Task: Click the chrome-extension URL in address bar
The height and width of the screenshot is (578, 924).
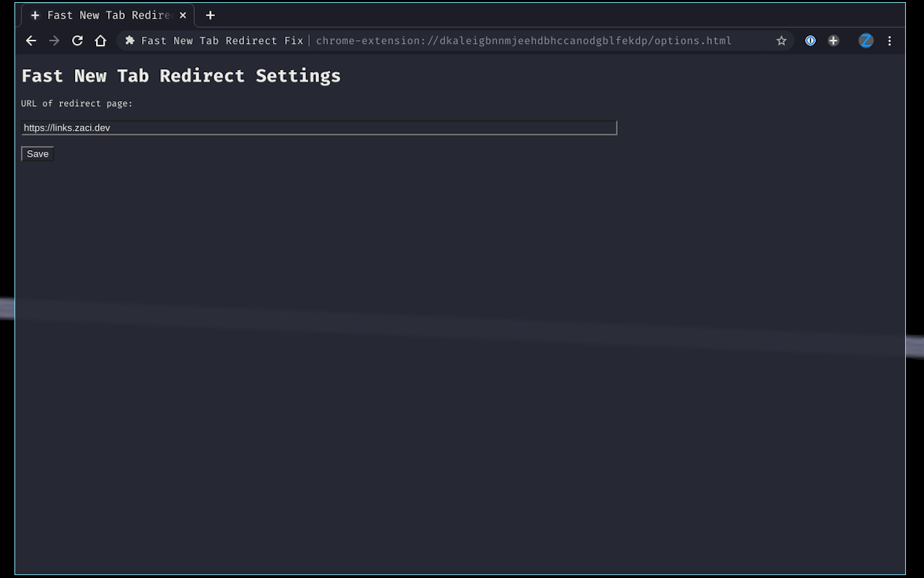Action: coord(523,40)
